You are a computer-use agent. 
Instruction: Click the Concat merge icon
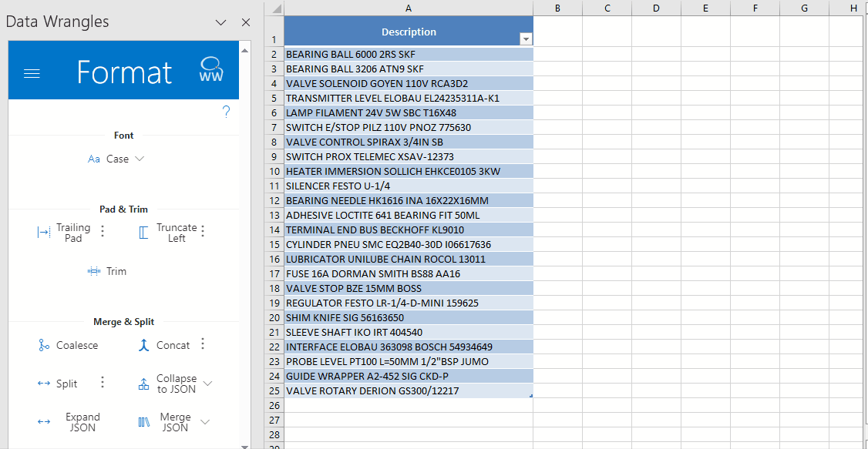[x=144, y=346]
